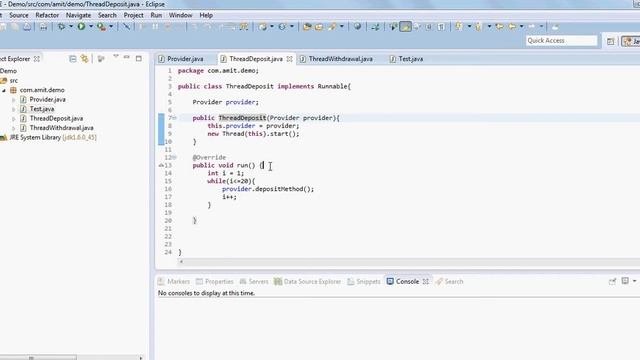Click in the Quick Access field

[561, 40]
